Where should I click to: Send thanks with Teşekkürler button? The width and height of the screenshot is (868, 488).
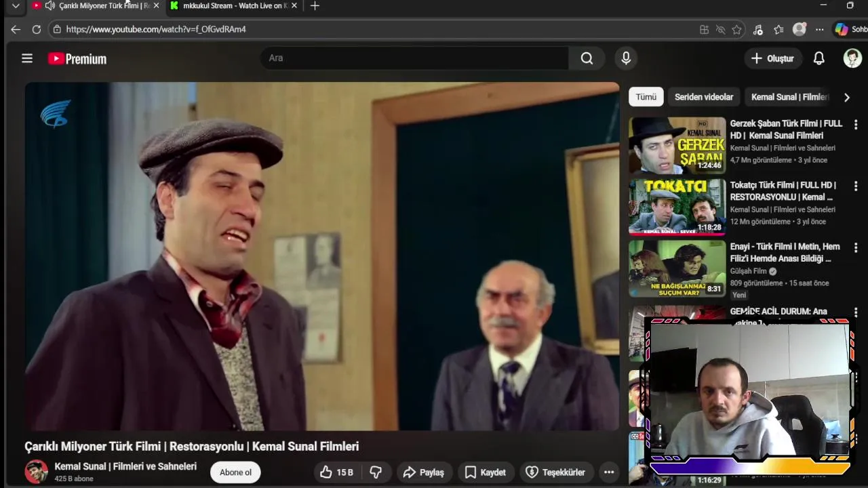point(555,472)
